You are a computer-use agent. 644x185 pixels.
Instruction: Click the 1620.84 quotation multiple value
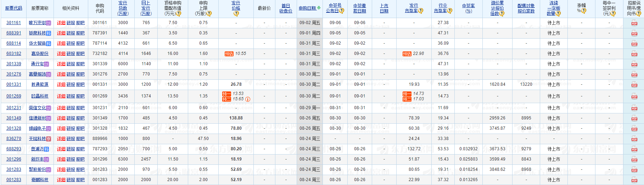coord(497,84)
